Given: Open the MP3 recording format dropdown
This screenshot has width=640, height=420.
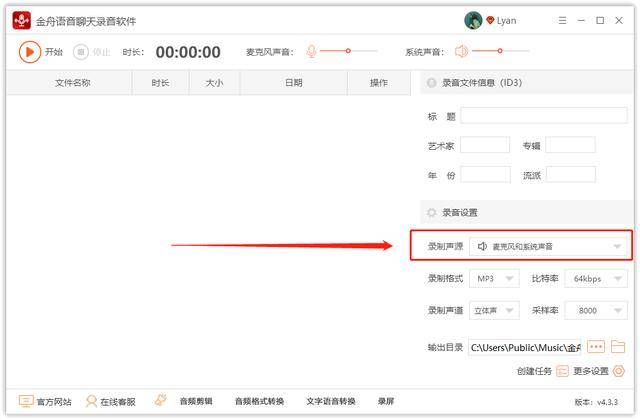Looking at the screenshot, I should [x=494, y=278].
